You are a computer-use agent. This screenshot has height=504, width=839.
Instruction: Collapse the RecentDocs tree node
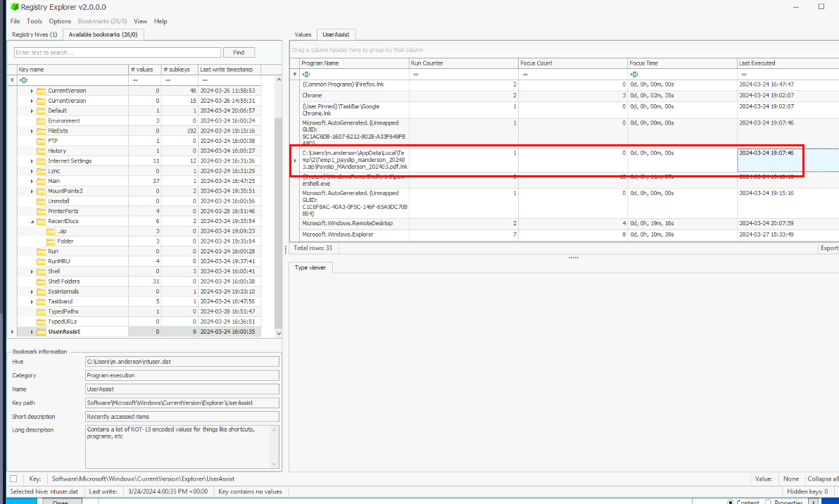(32, 221)
